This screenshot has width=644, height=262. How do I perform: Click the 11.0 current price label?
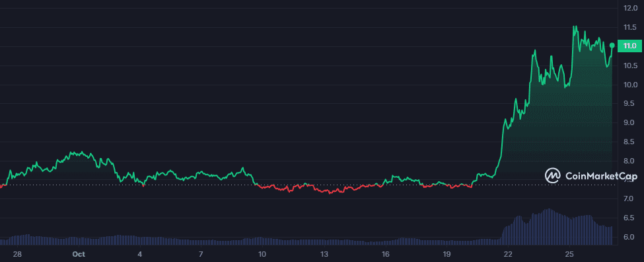[x=629, y=46]
